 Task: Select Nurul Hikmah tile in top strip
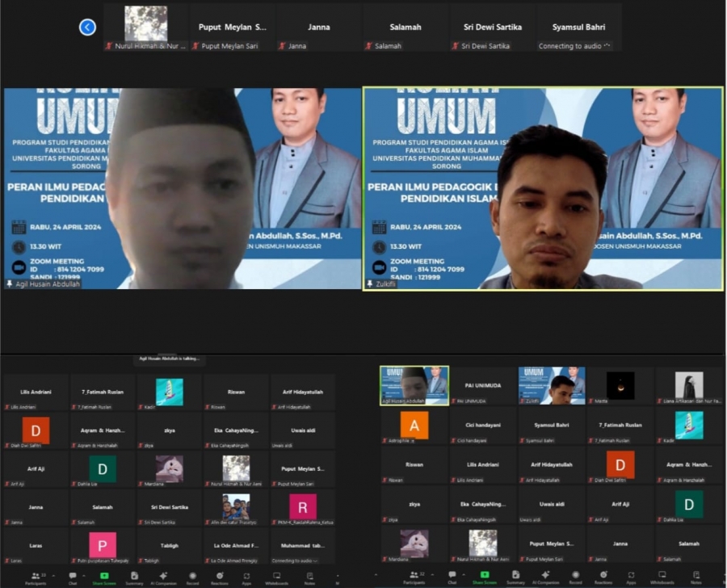click(x=146, y=27)
